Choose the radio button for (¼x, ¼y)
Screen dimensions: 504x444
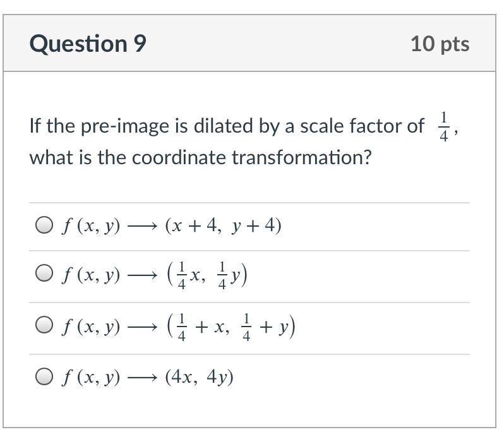click(x=44, y=273)
